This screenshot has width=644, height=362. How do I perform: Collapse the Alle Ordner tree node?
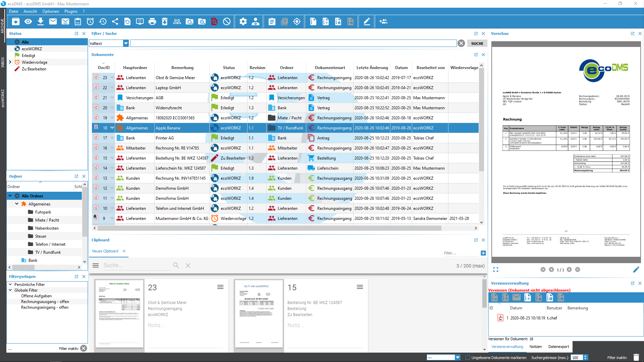pos(10,196)
